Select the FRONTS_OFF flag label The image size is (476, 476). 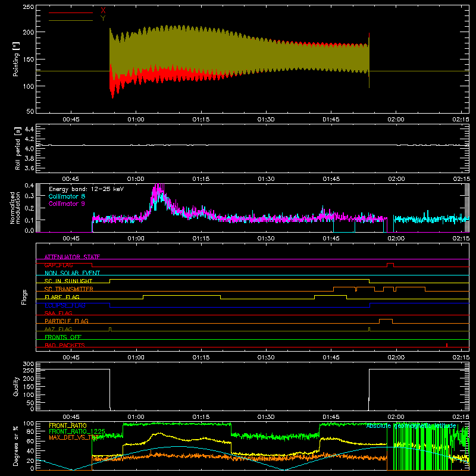pos(63,337)
